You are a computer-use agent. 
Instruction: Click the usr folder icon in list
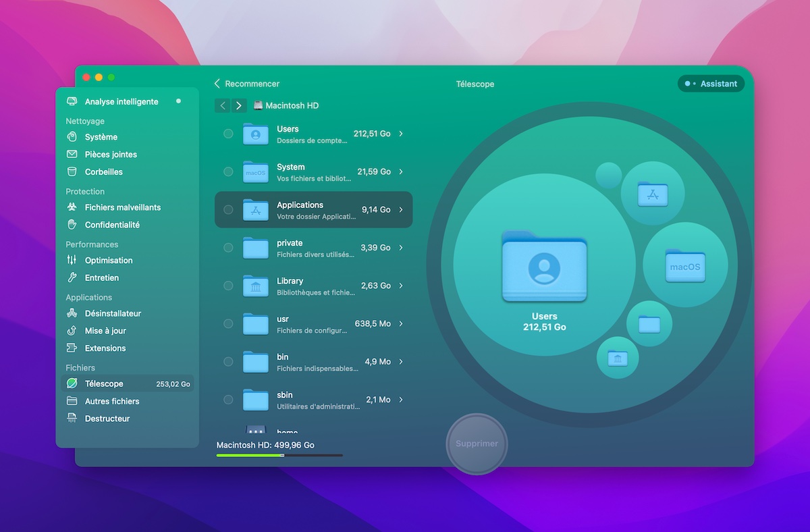[256, 324]
